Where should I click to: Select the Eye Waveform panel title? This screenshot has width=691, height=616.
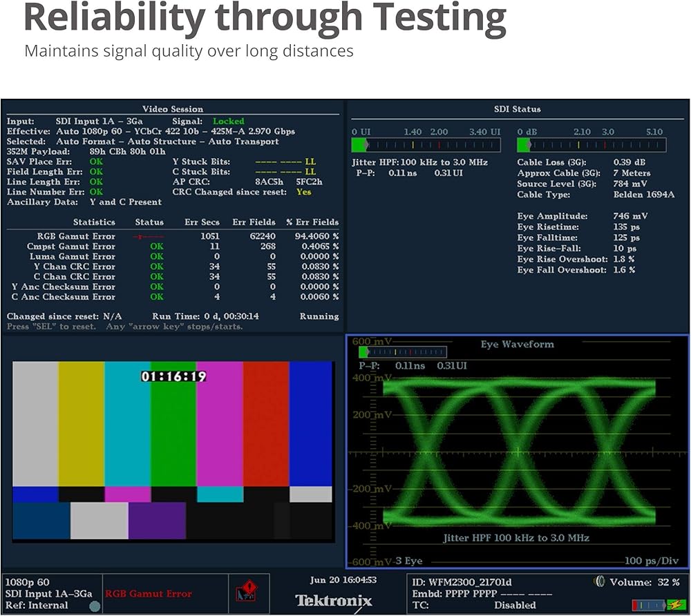(x=517, y=344)
